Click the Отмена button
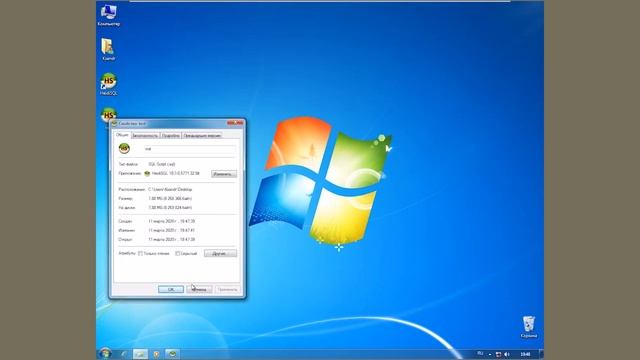This screenshot has width=640, height=360. (199, 289)
